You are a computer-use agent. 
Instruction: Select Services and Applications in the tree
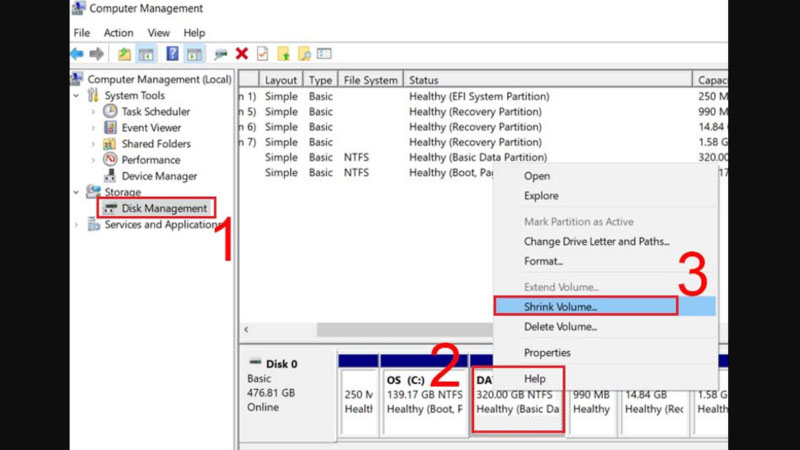pos(161,224)
